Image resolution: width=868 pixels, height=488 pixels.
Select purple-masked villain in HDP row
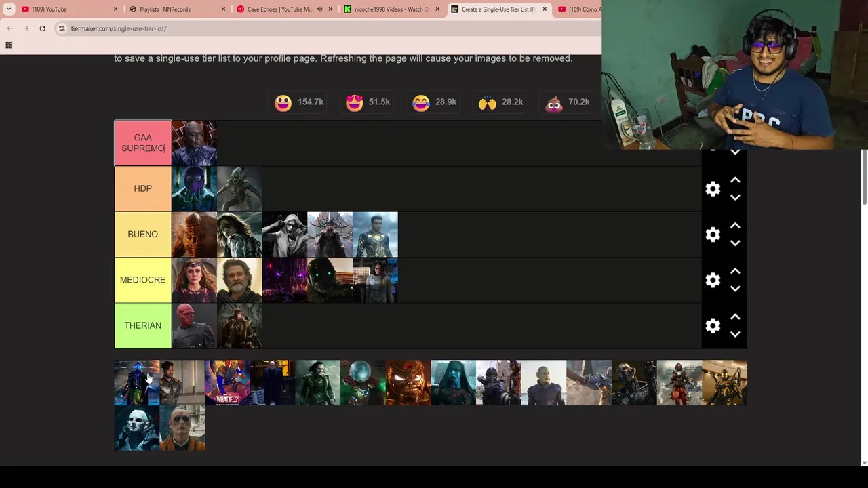pos(194,189)
